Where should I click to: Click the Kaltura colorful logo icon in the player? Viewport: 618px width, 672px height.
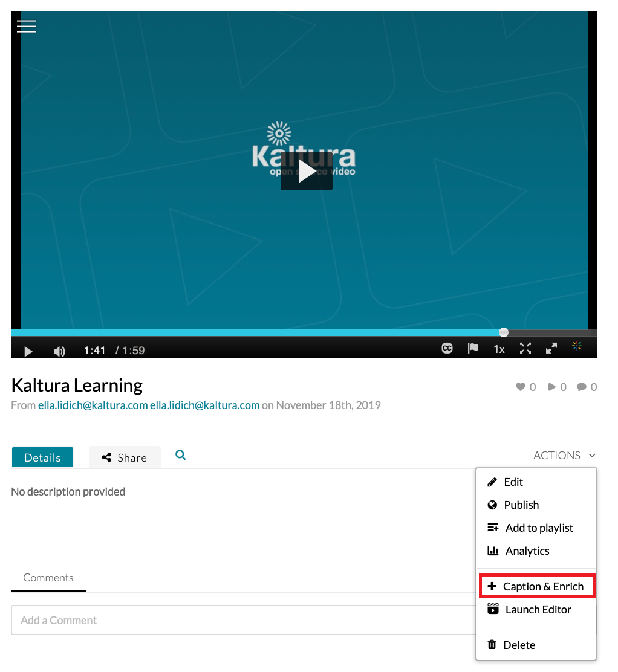577,346
